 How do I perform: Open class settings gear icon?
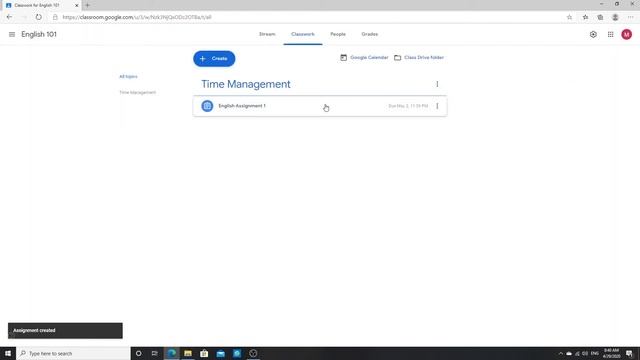click(593, 35)
